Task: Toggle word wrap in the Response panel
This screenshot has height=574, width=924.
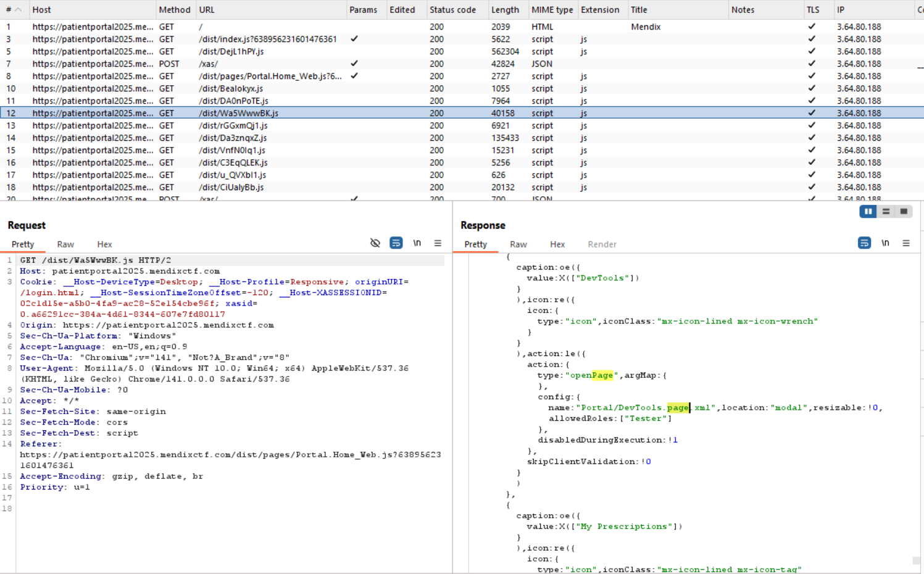Action: (x=864, y=243)
